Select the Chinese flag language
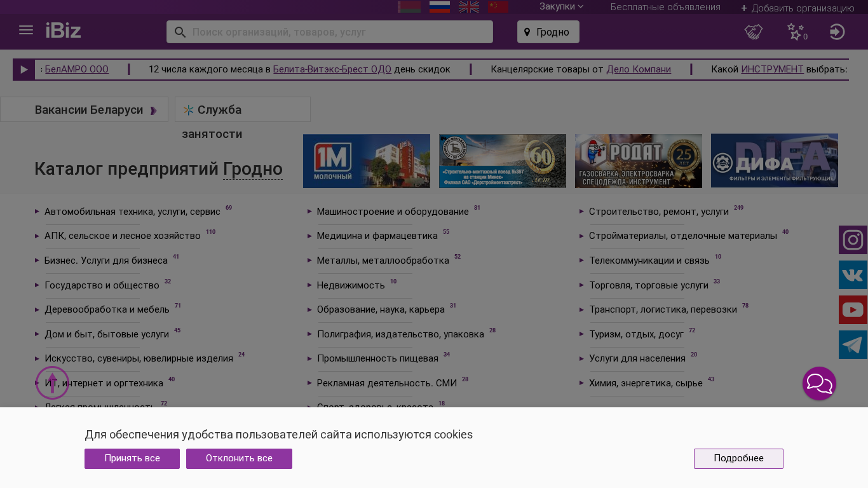This screenshot has height=488, width=868. point(498,6)
